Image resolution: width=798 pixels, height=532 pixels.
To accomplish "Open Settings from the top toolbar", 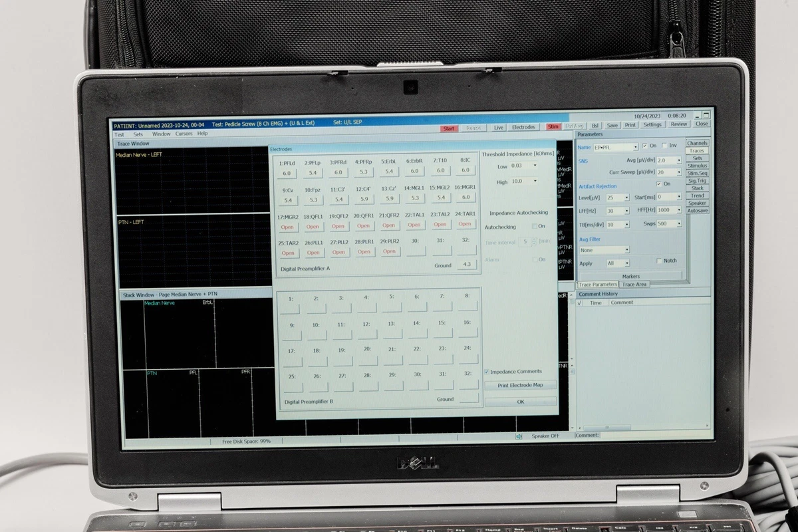I will (x=652, y=124).
